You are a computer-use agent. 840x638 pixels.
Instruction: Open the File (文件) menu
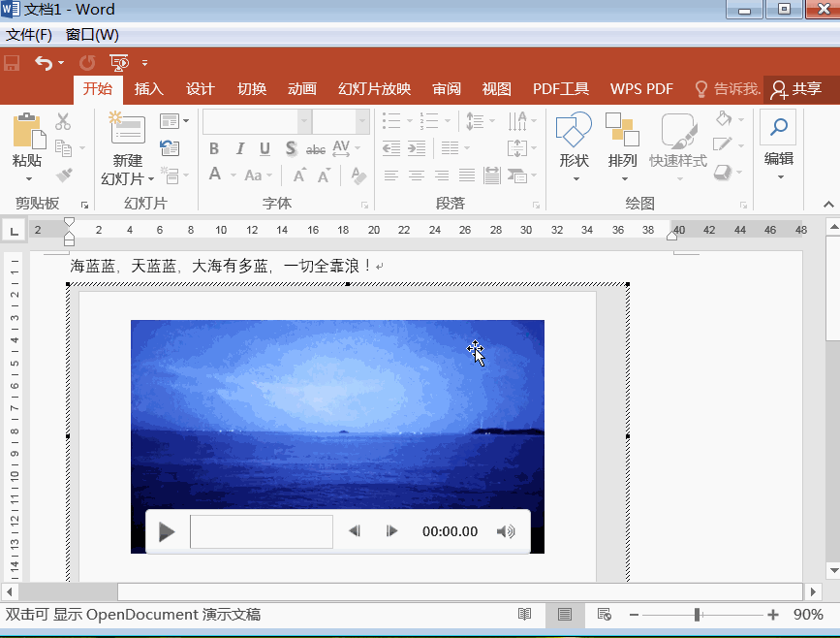pyautogui.click(x=29, y=35)
